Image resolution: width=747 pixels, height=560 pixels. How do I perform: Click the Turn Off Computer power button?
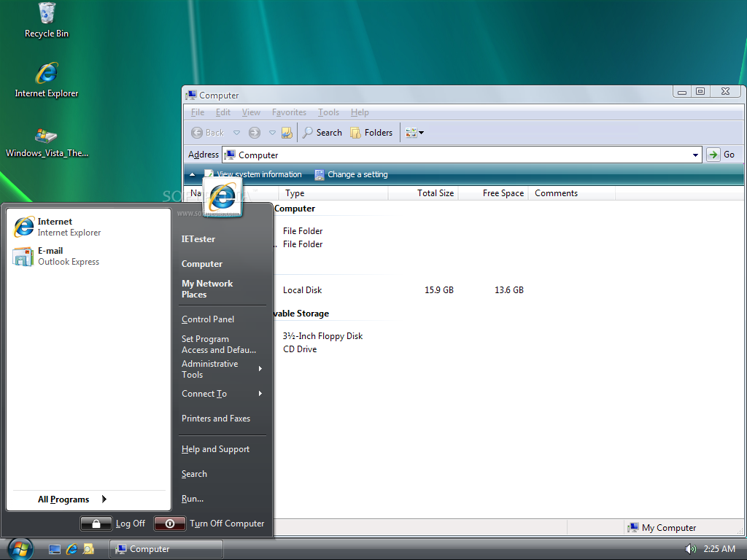click(169, 524)
